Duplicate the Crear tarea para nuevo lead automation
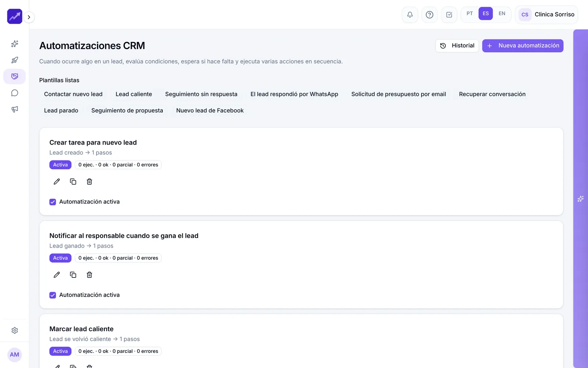588x368 pixels. [x=73, y=182]
